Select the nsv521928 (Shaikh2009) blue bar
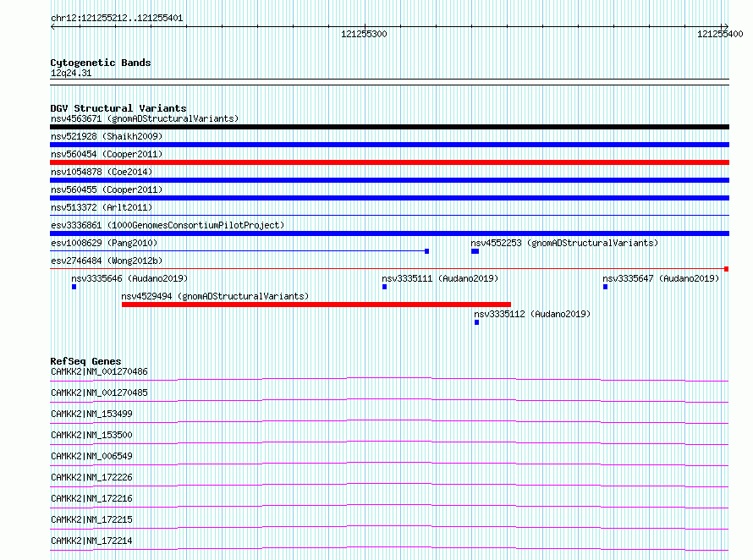Viewport: 753px width, 560px height. point(389,145)
